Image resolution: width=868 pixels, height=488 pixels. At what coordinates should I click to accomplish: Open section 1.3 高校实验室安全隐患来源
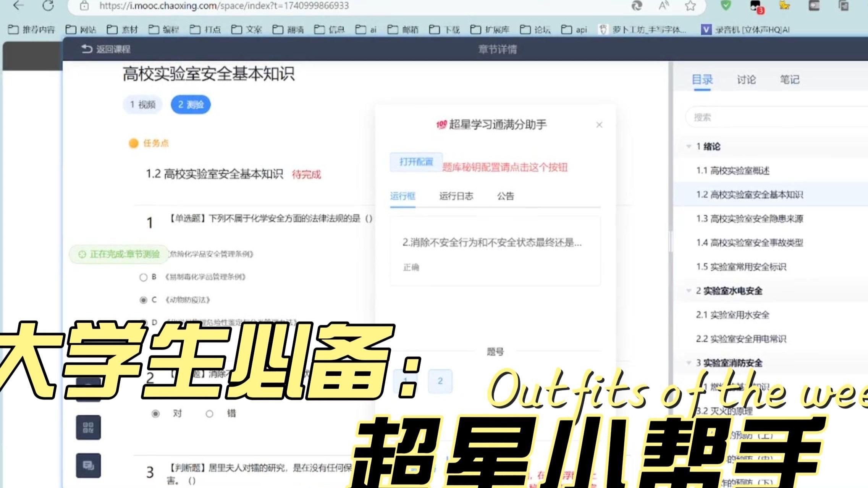coord(749,219)
